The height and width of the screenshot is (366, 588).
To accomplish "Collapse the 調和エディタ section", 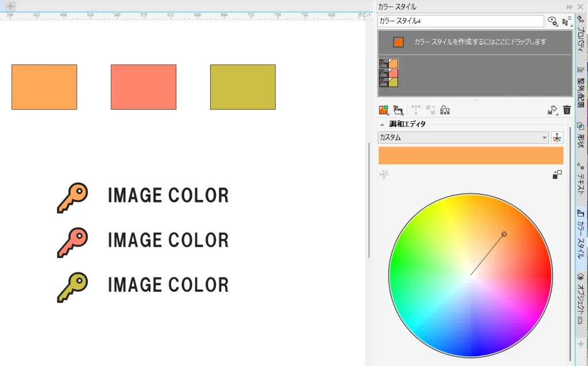I will tap(382, 124).
